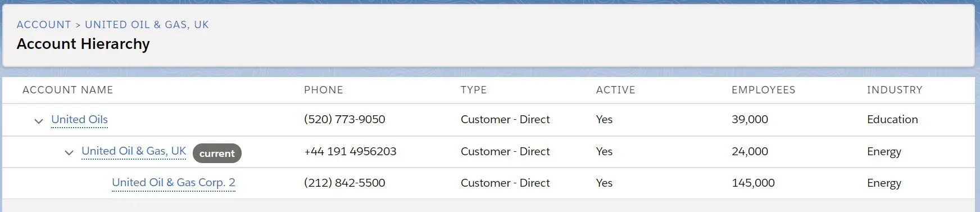
Task: Collapse the United Oils row chevron
Action: click(x=39, y=121)
